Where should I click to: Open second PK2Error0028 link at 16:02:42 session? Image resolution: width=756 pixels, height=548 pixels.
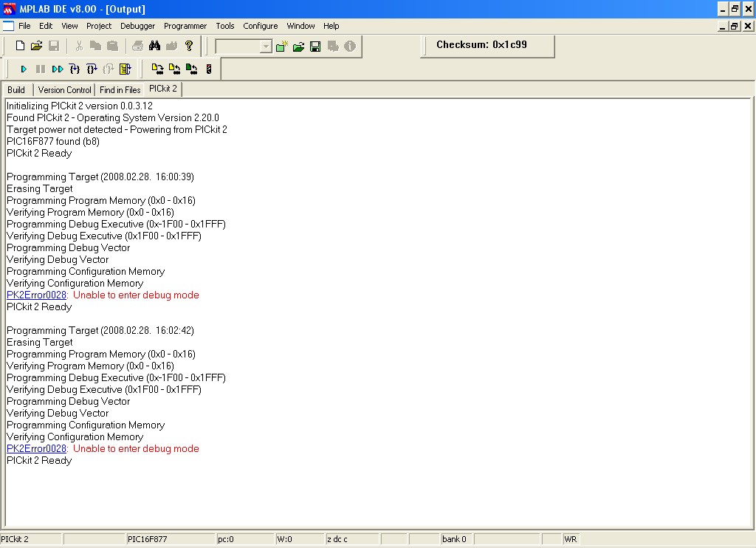pyautogui.click(x=37, y=448)
